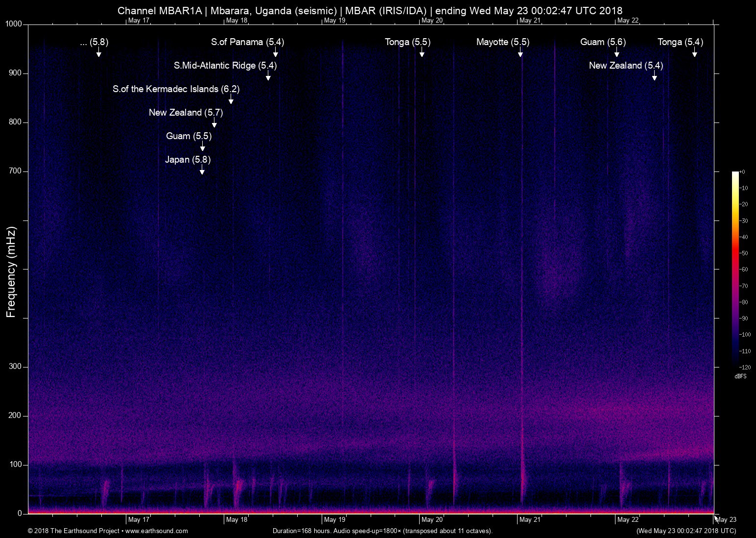Click the May 21 label on top axis

coord(530,20)
